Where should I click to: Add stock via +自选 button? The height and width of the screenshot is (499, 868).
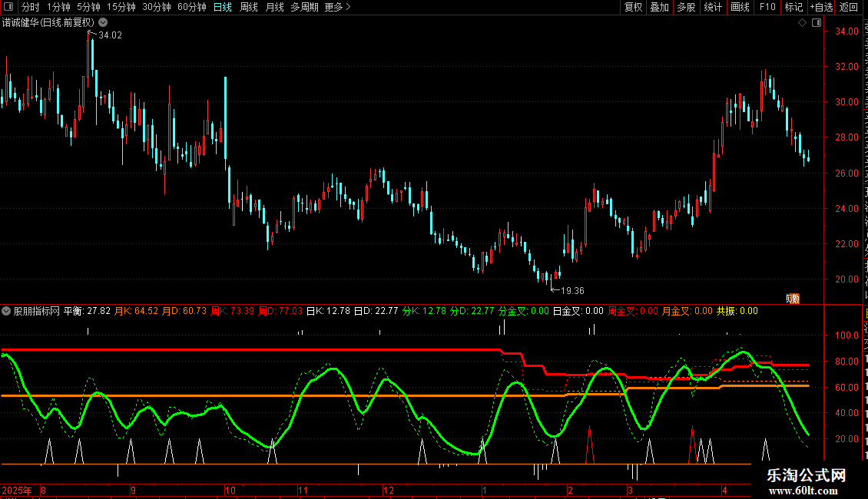coord(821,7)
